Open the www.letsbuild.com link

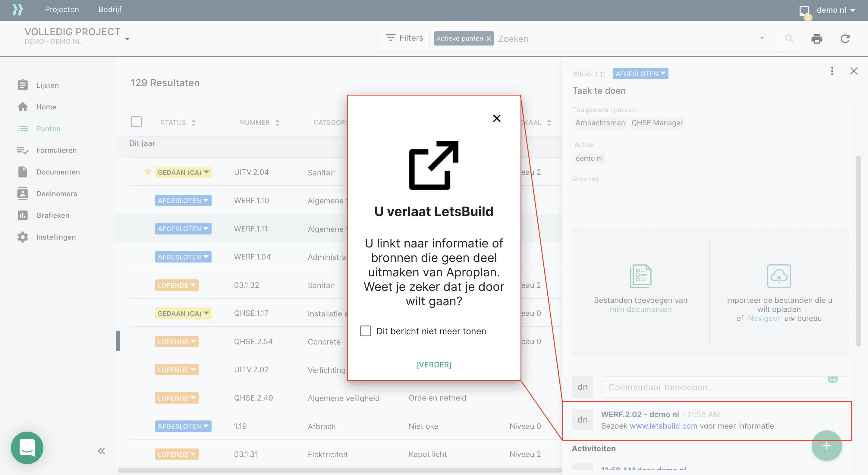pyautogui.click(x=663, y=426)
